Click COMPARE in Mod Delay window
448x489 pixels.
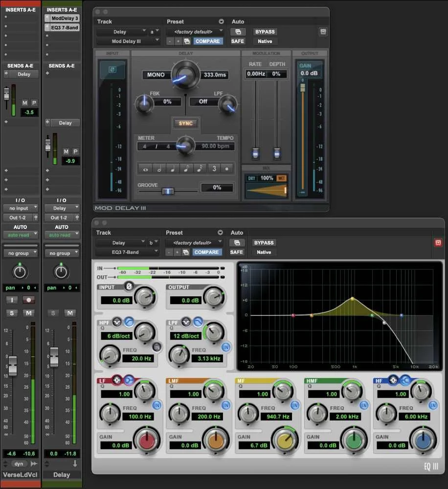tap(207, 41)
